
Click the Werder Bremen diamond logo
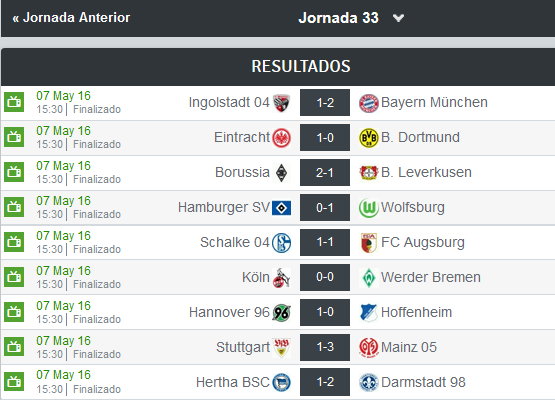[368, 278]
